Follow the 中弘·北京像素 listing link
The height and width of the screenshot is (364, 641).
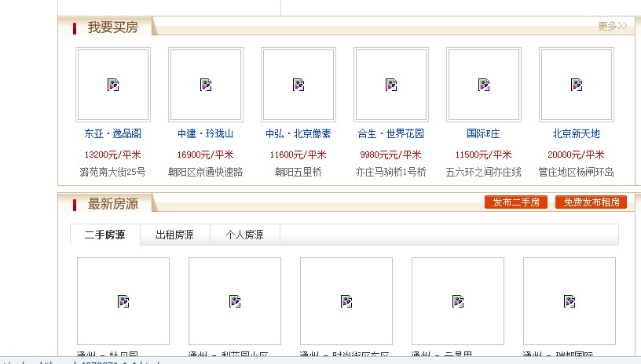point(299,133)
